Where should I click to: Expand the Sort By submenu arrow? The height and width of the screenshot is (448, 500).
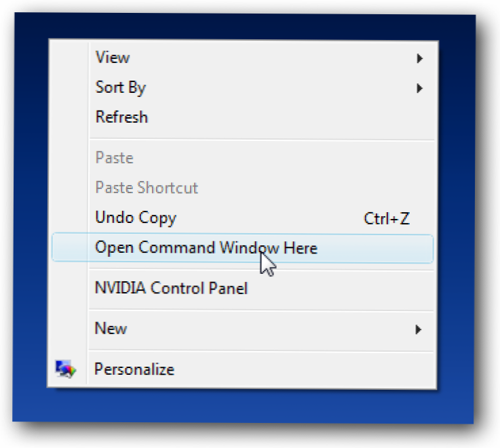click(x=419, y=88)
